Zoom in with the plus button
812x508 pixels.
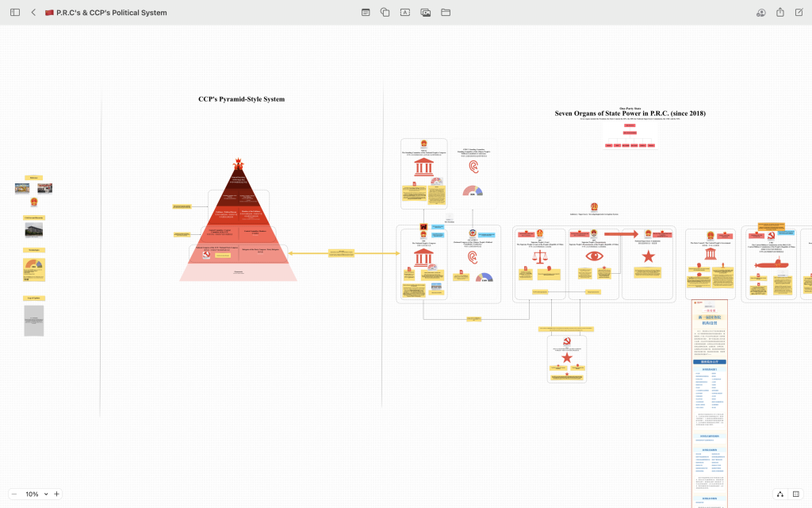pyautogui.click(x=56, y=494)
